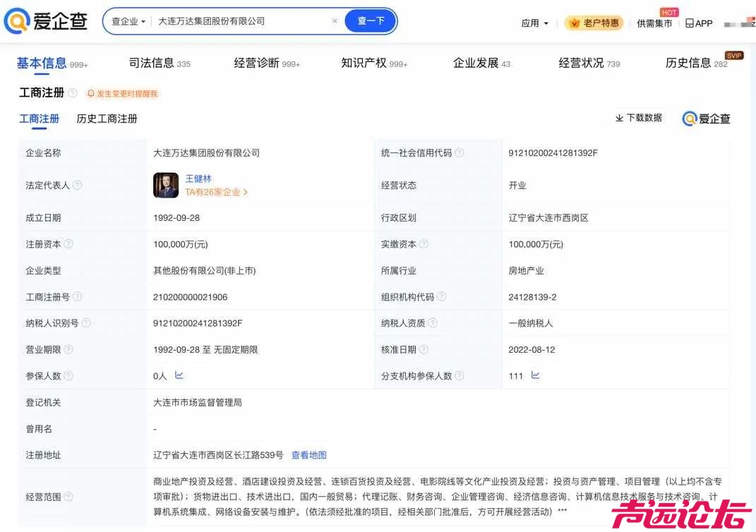Select 历史工商注册 sub-tab
Viewport: 756px width, 532px height.
[x=107, y=119]
